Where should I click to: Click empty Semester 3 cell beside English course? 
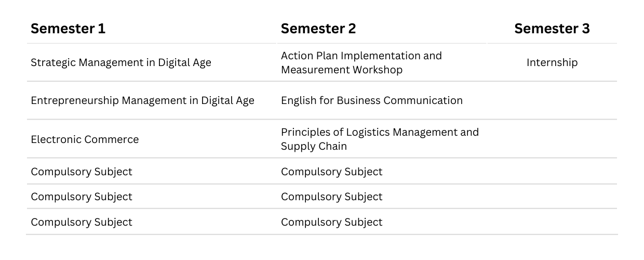pyautogui.click(x=552, y=100)
